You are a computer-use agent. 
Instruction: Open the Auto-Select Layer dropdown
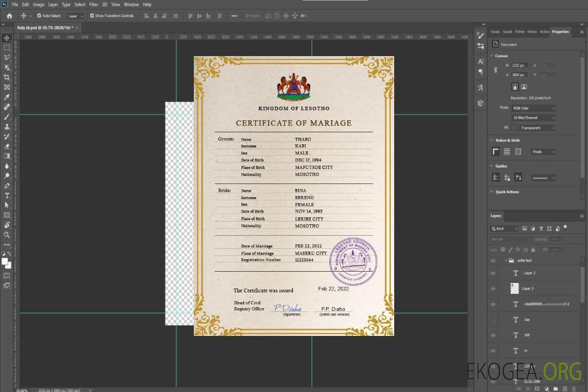pyautogui.click(x=75, y=16)
